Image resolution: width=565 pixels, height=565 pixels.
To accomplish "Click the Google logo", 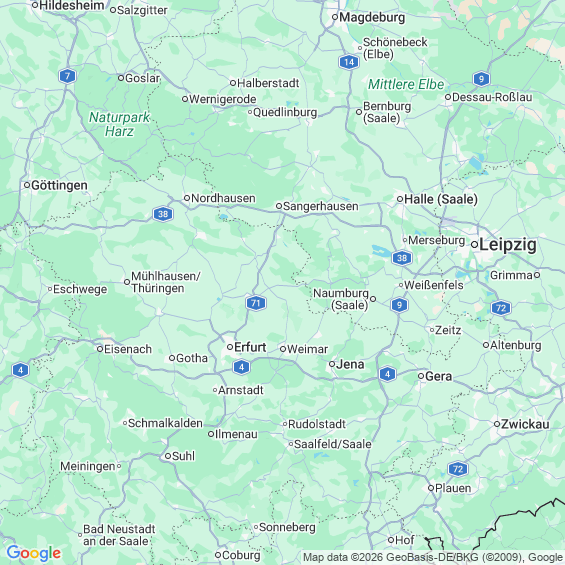I will pyautogui.click(x=34, y=553).
